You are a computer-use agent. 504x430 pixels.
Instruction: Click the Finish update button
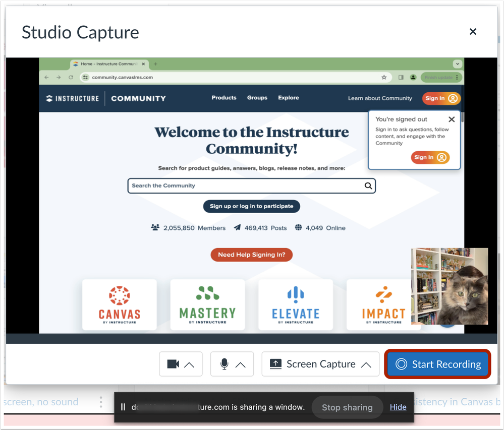(x=441, y=77)
